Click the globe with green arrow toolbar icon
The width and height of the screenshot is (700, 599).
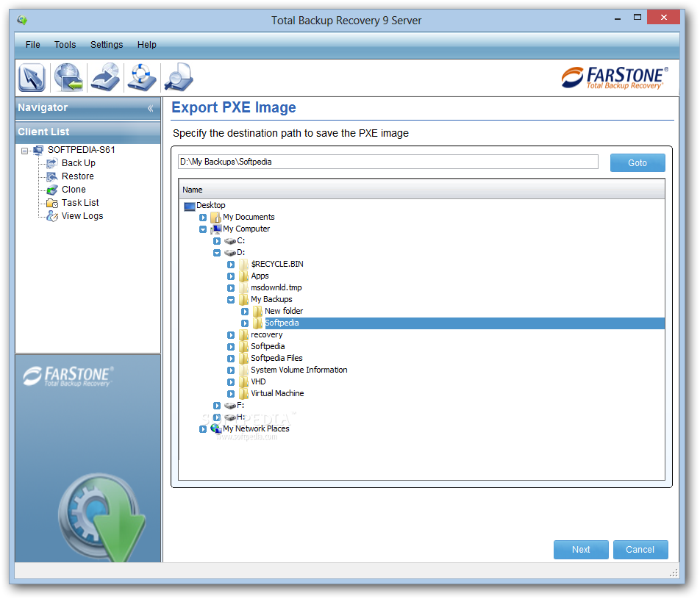point(68,77)
